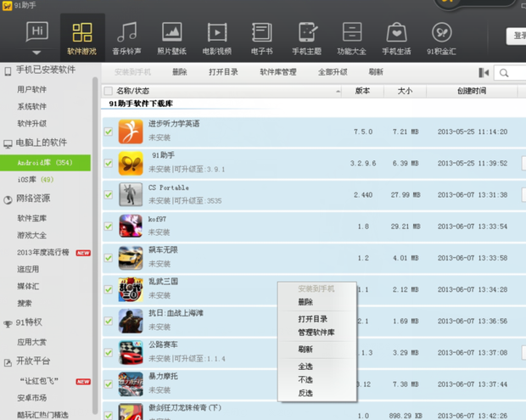
Task: Toggle sort arrow on 名称/状态 column
Action: pos(338,92)
